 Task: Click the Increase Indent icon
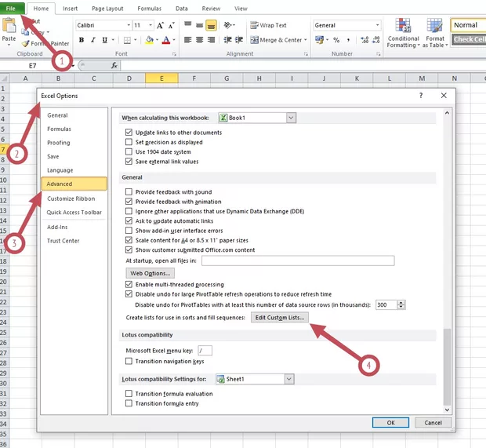tap(239, 40)
